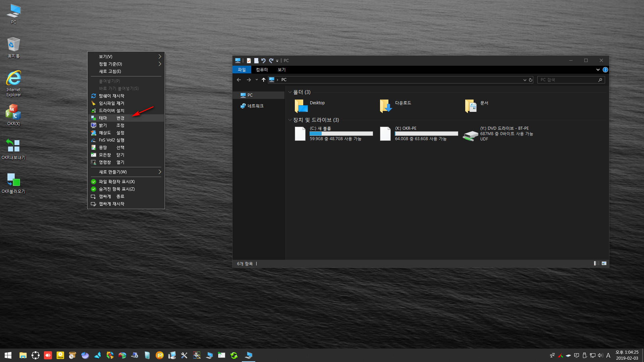Choose 임시파일 제거 menu entry
The image size is (644, 362).
[x=126, y=103]
